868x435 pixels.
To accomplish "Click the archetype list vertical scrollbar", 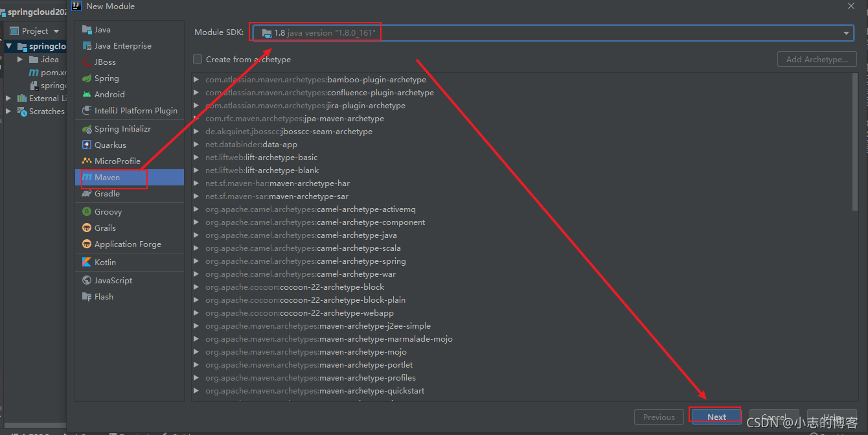I will pos(855,141).
